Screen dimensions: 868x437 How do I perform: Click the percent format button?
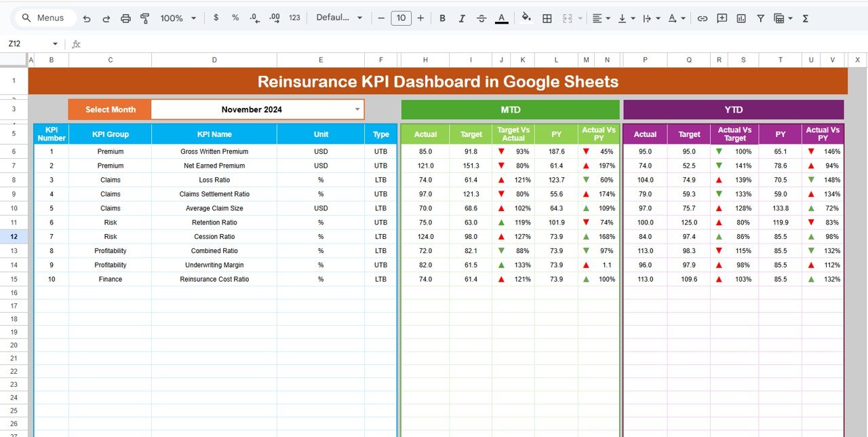click(235, 18)
